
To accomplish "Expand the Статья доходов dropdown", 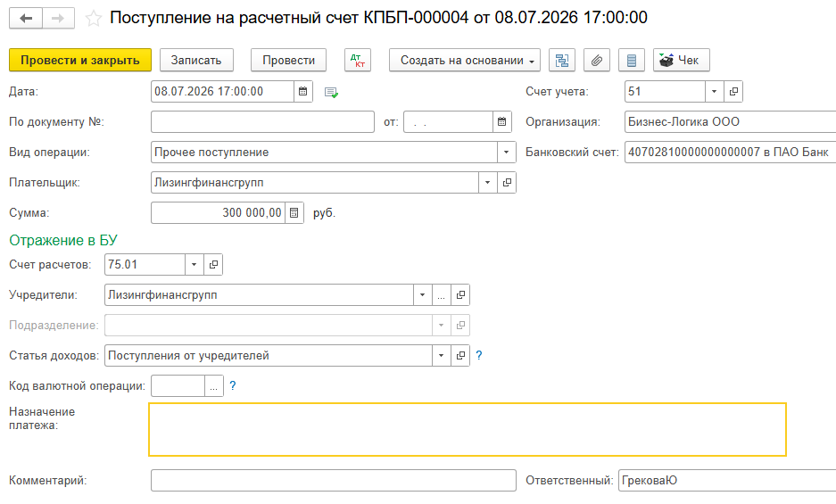I will [441, 356].
